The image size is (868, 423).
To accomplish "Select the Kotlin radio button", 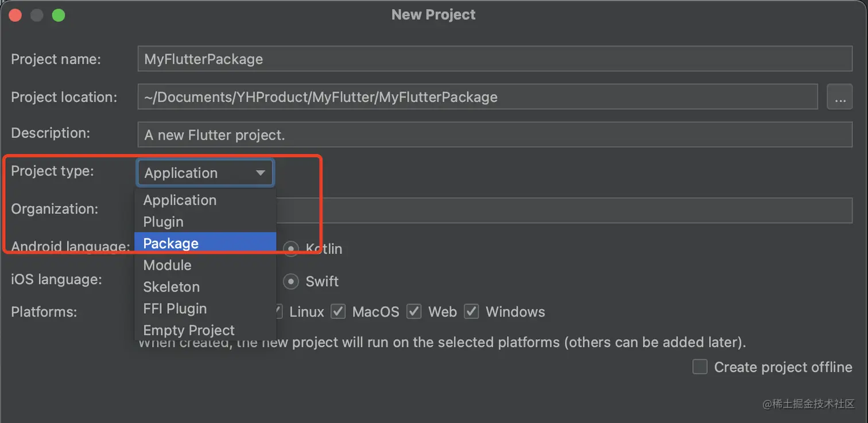I will tap(292, 249).
